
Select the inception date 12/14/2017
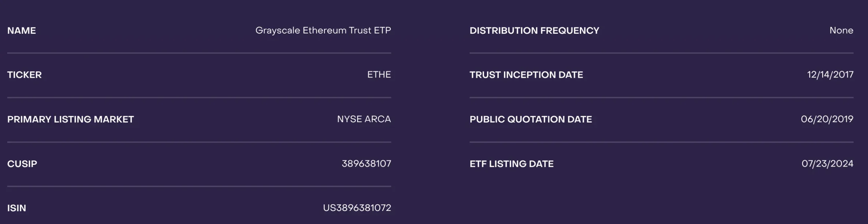click(830, 75)
